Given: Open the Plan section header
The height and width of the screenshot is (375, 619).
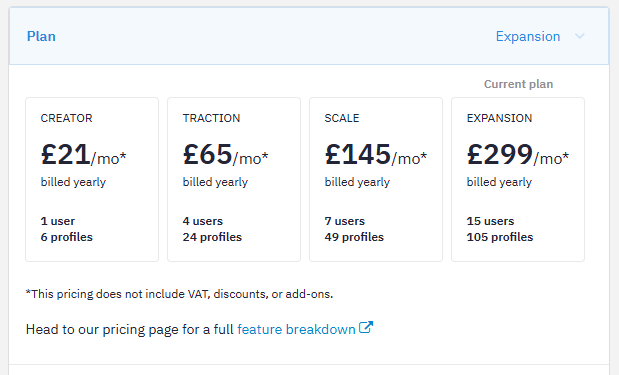Looking at the screenshot, I should point(309,36).
